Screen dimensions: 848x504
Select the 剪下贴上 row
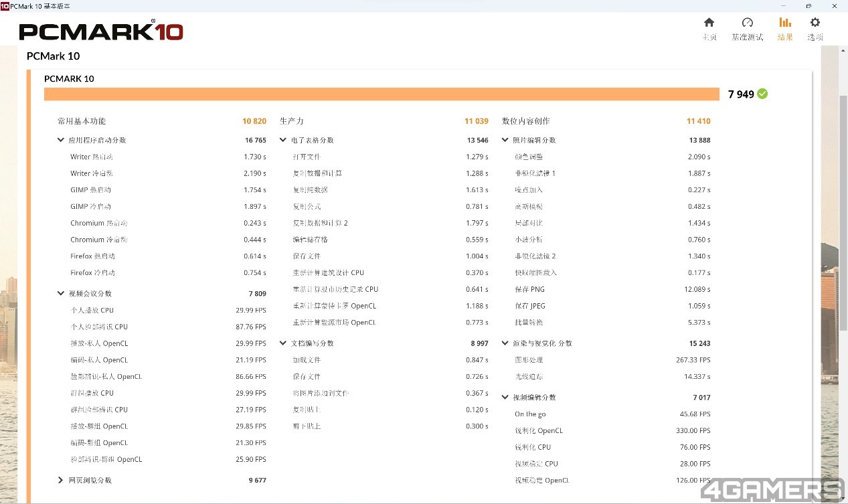point(390,426)
